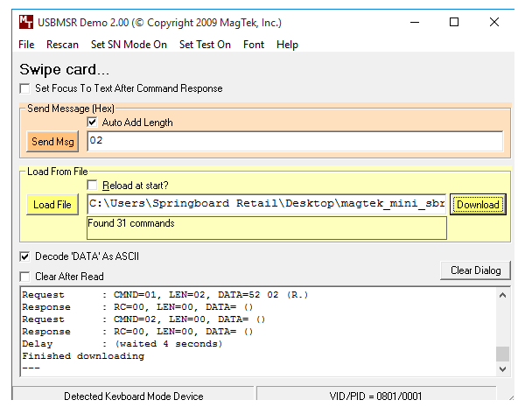Enable the Reload at start checkbox

(x=93, y=185)
